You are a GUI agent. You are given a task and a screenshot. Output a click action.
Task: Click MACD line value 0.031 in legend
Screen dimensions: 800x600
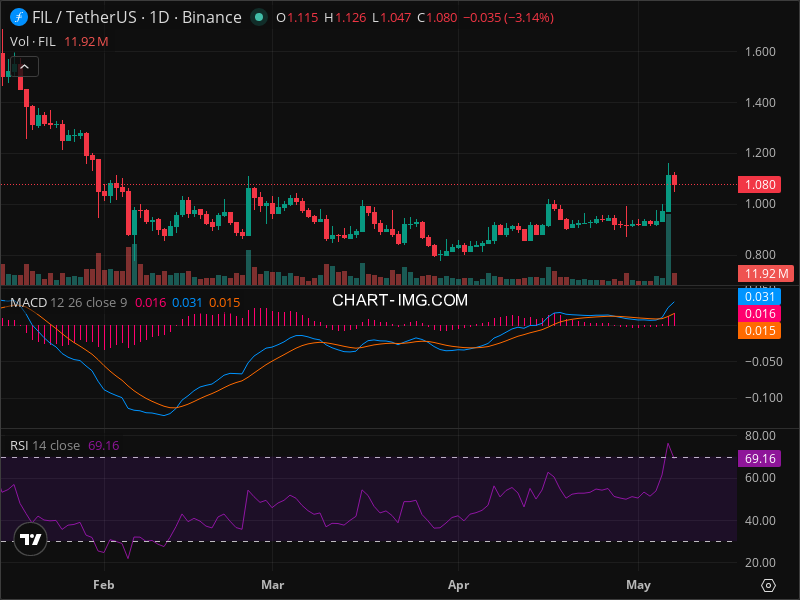(187, 303)
